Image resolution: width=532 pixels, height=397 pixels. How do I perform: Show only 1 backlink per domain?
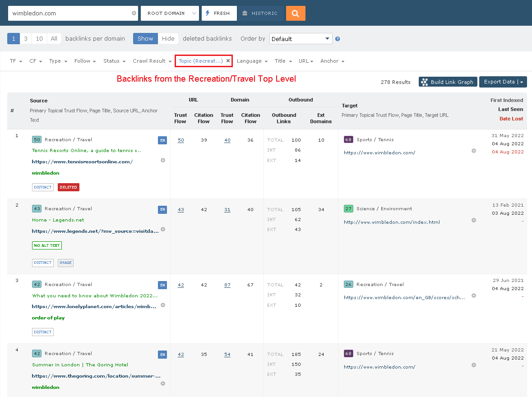click(x=14, y=39)
